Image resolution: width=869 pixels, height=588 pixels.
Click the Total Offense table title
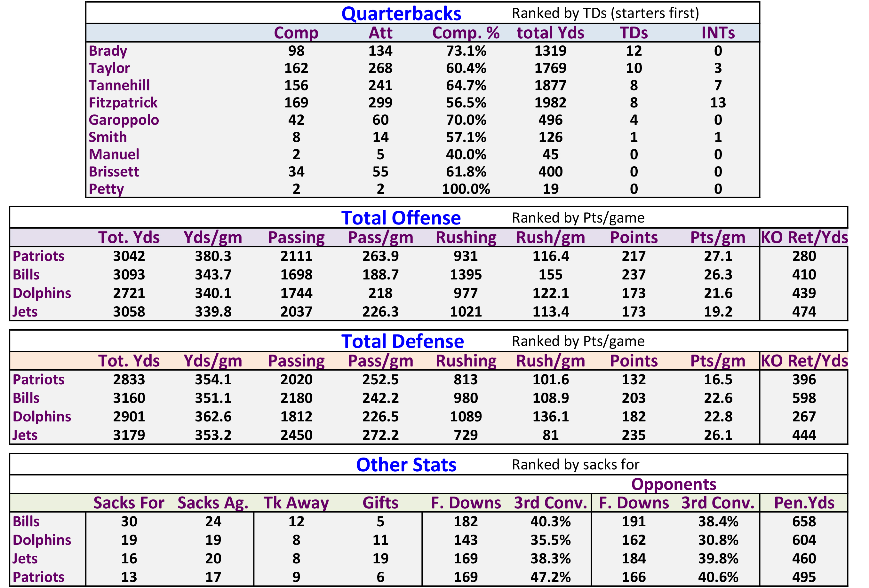(x=401, y=218)
